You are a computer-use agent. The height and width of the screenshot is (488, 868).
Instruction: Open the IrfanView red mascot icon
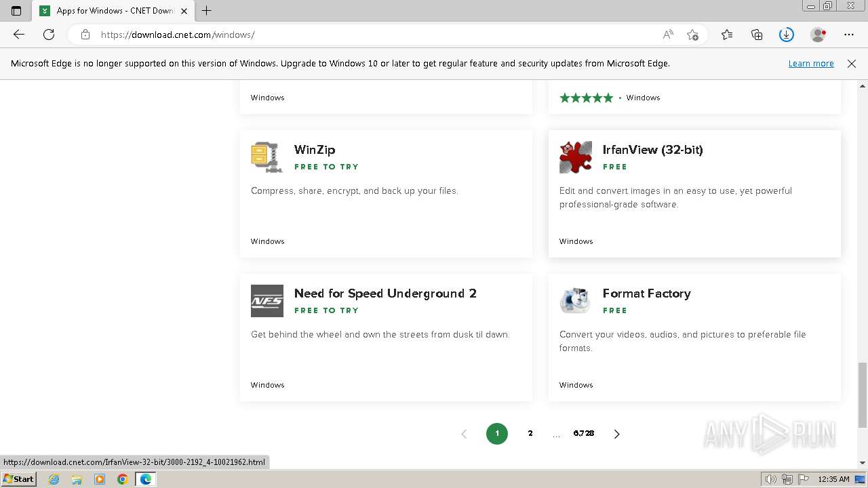click(576, 157)
